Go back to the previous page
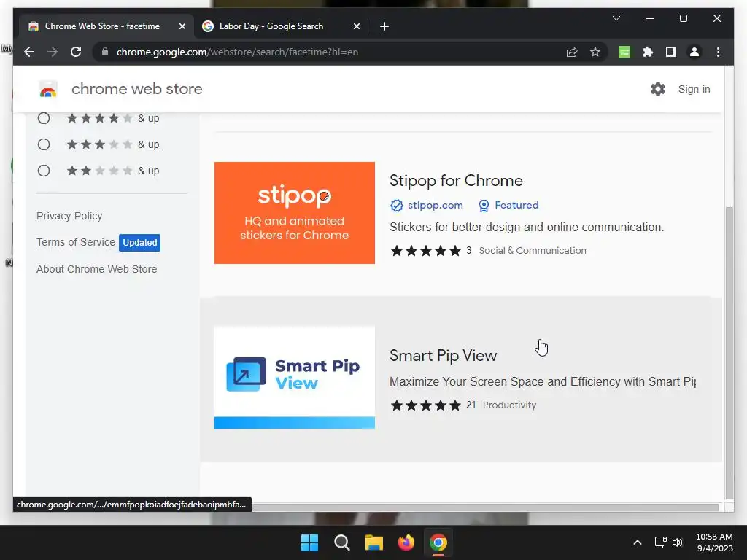 (x=29, y=52)
